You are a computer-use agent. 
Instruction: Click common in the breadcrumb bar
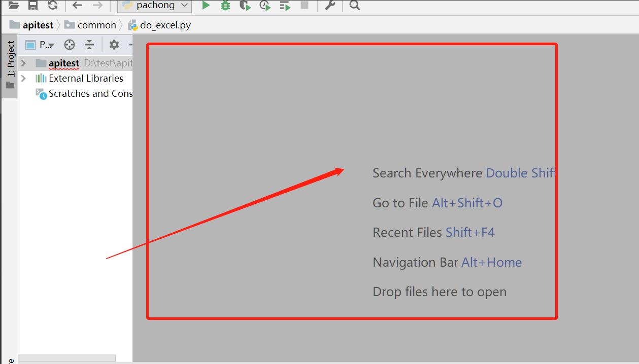[x=96, y=25]
